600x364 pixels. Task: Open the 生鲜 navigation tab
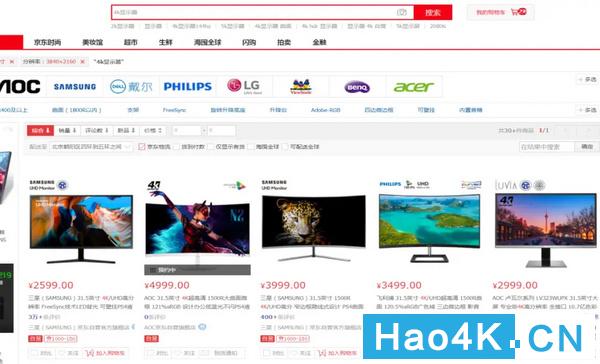[166, 42]
